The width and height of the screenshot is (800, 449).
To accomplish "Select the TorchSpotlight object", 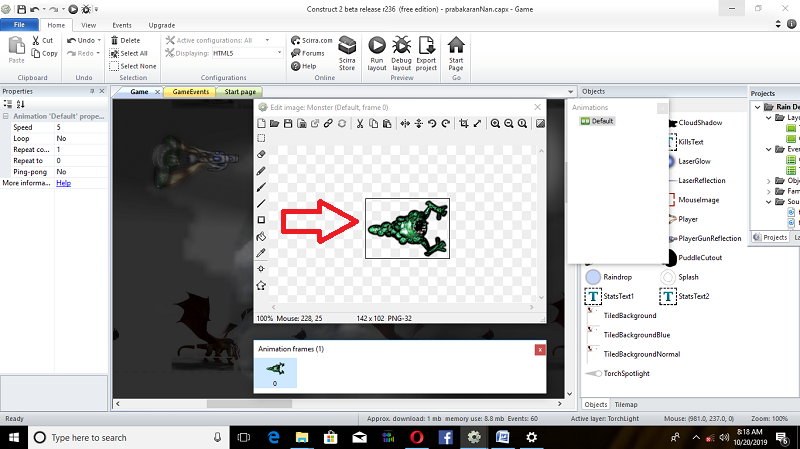I will [x=617, y=373].
